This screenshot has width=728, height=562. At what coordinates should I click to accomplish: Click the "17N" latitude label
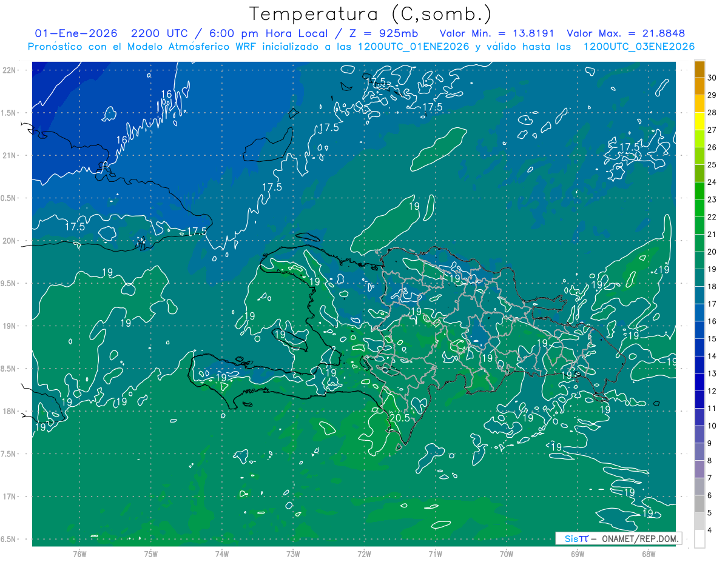9,497
